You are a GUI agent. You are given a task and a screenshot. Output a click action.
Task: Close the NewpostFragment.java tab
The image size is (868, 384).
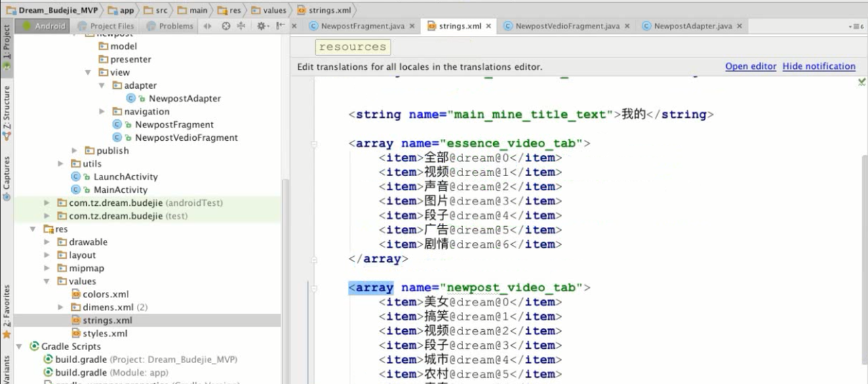pyautogui.click(x=412, y=26)
